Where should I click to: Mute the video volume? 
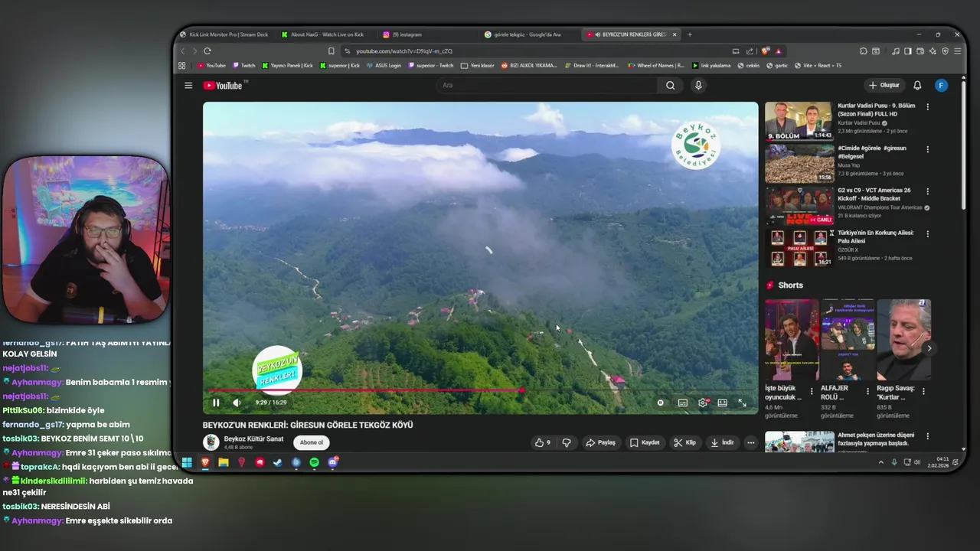point(237,403)
